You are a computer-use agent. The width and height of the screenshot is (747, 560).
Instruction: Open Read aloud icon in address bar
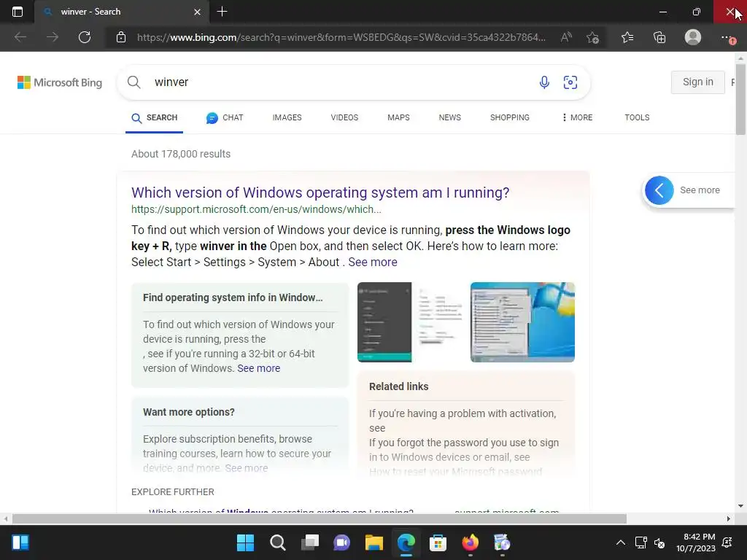(566, 37)
